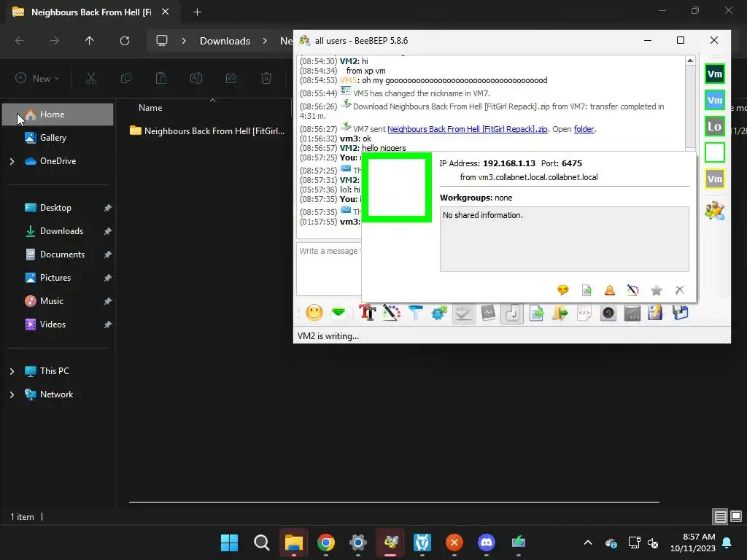Open Discord from the taskbar

[486, 542]
